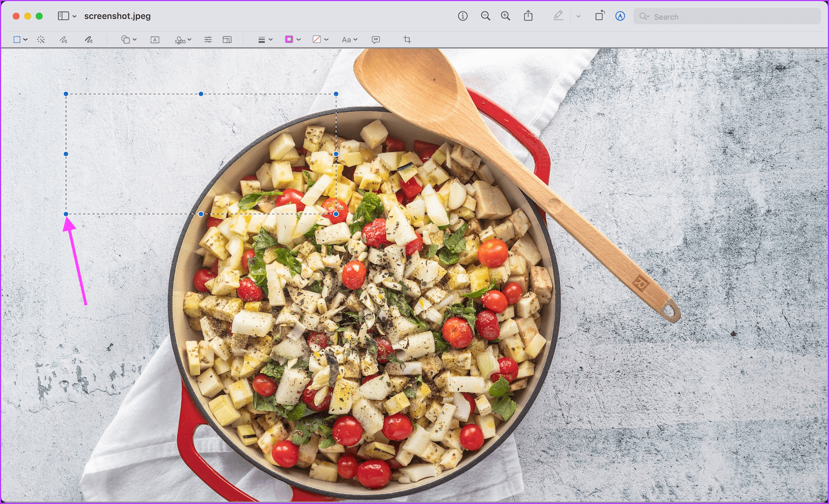This screenshot has width=829, height=504.
Task: Expand the sidebar view options chevron
Action: pyautogui.click(x=75, y=17)
